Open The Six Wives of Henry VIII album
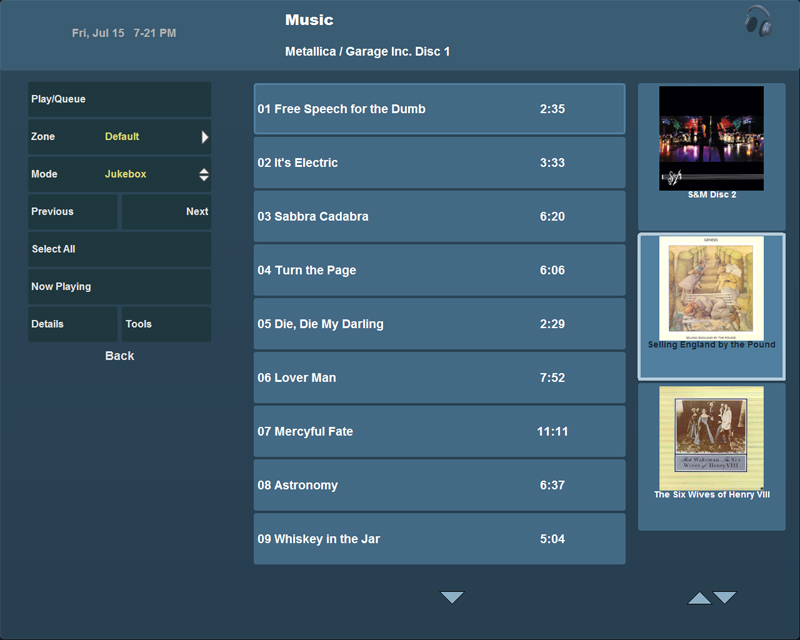Viewport: 800px width, 640px height. (711, 438)
